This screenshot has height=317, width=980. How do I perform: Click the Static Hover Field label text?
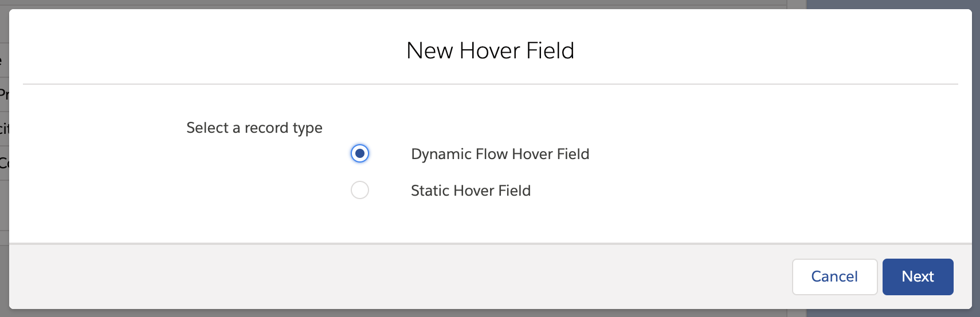coord(471,191)
